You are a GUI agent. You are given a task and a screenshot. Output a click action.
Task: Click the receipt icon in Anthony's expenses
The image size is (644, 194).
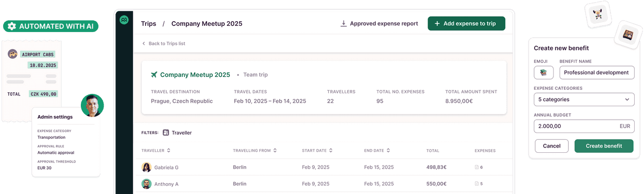[477, 184]
